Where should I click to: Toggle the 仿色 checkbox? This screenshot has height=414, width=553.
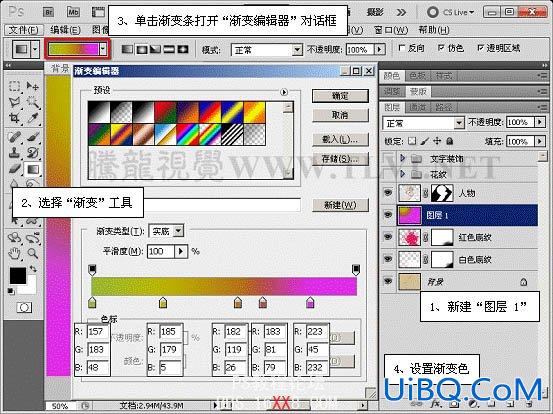(x=441, y=48)
